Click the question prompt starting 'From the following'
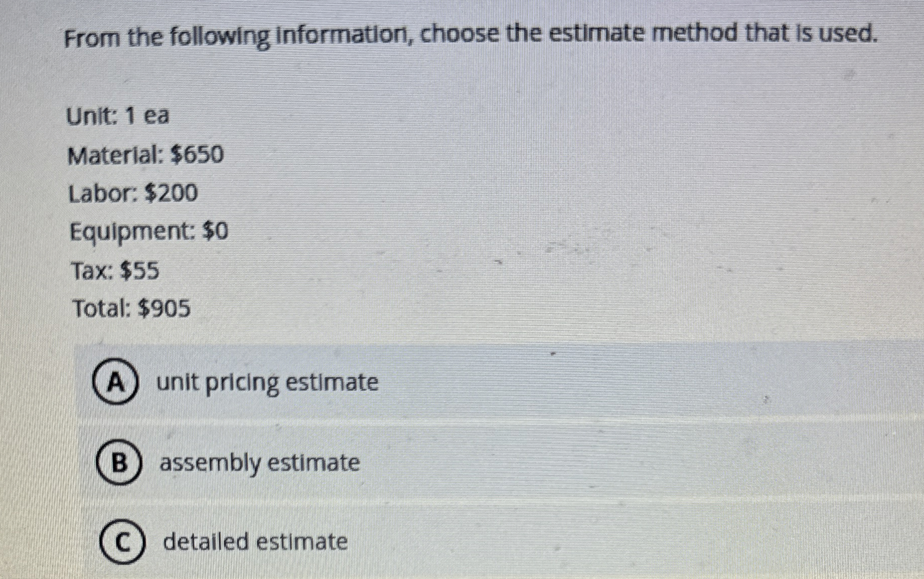The image size is (924, 579). click(x=471, y=36)
